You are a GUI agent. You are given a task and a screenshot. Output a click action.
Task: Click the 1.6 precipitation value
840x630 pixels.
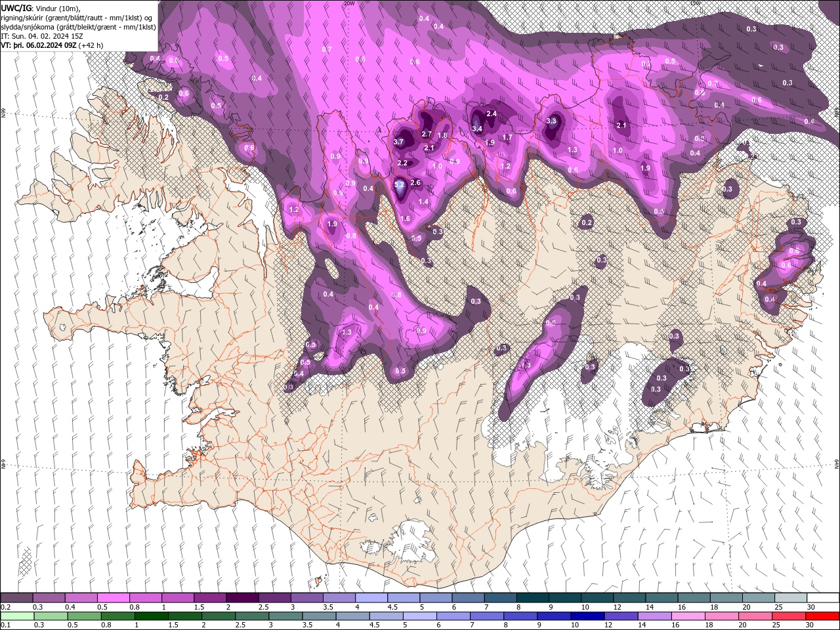click(x=405, y=219)
